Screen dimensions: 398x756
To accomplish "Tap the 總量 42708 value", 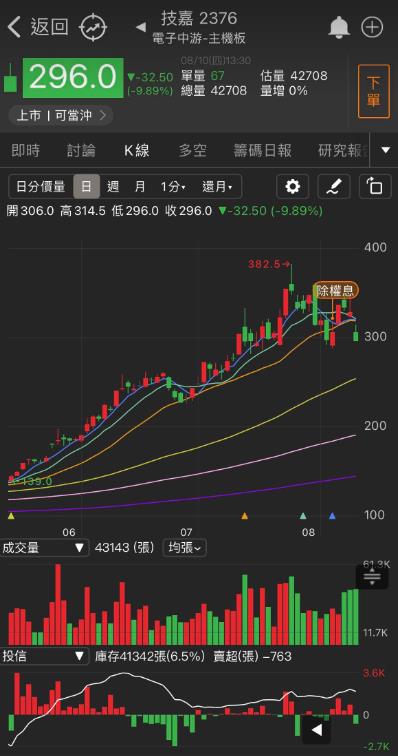I will [x=214, y=91].
